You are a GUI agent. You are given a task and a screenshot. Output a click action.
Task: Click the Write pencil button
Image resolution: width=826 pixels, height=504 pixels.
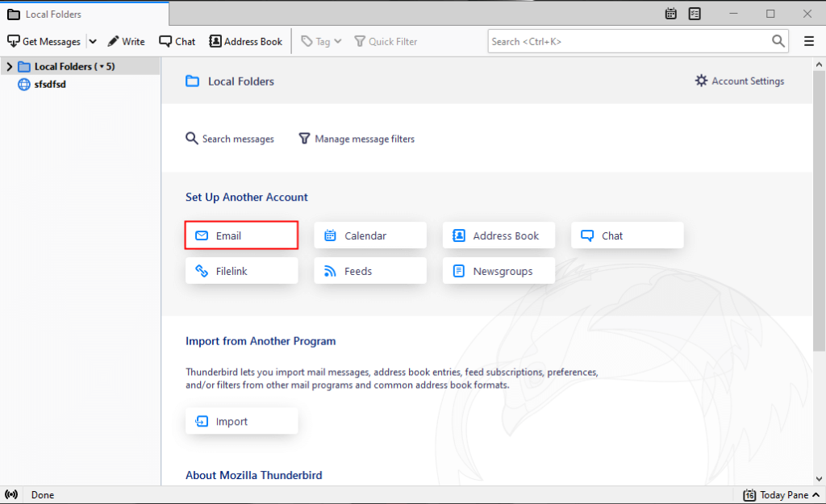click(x=126, y=41)
